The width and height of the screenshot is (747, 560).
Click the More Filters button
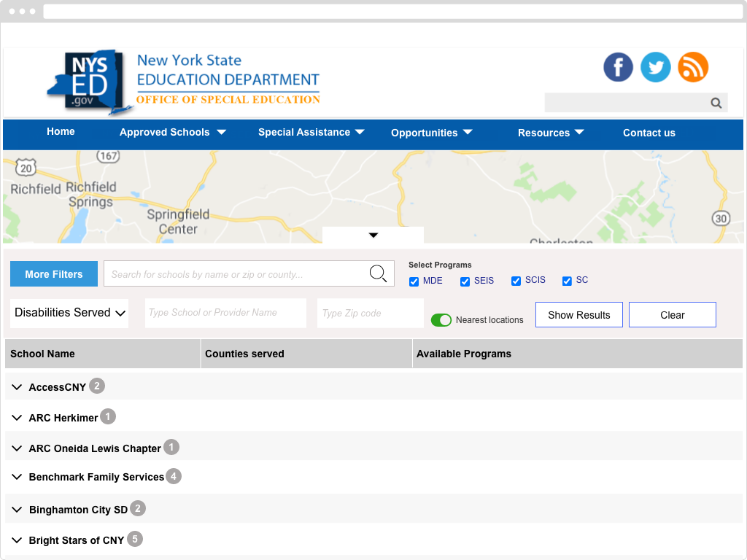tap(54, 274)
